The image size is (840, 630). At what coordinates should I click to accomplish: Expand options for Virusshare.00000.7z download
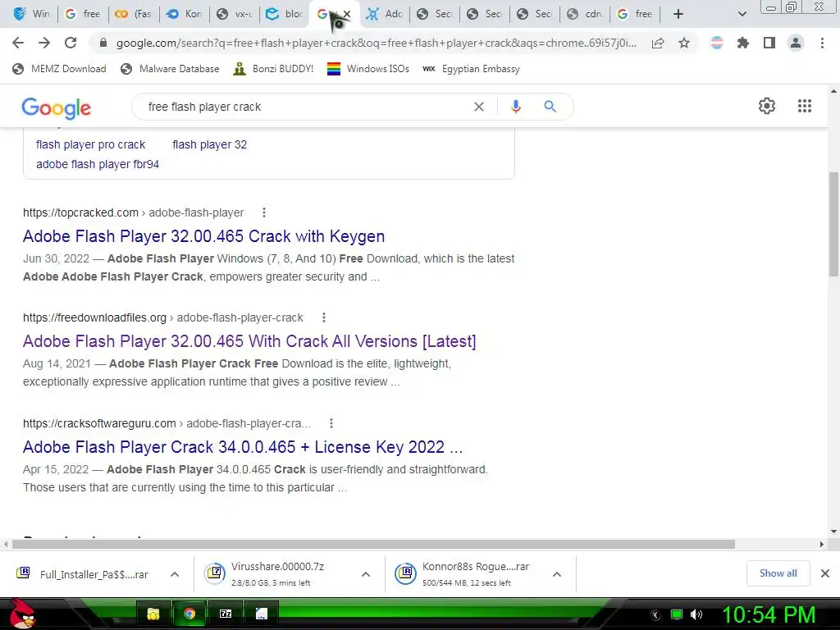366,574
